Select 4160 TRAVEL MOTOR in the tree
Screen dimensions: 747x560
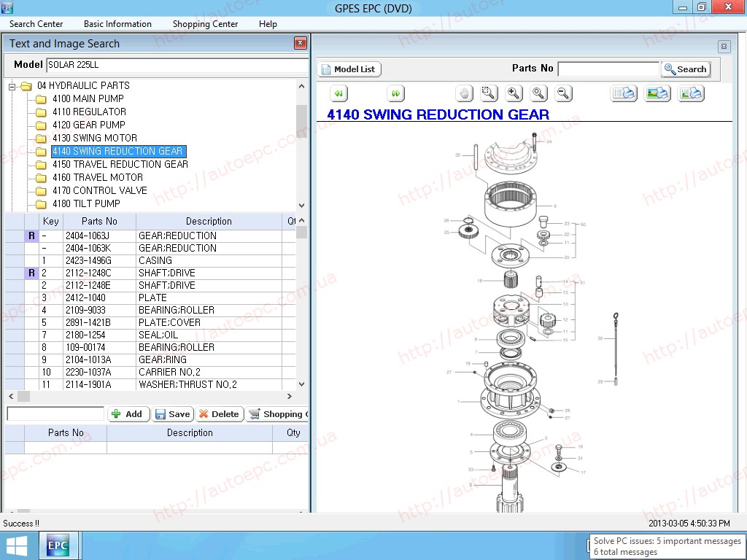98,177
